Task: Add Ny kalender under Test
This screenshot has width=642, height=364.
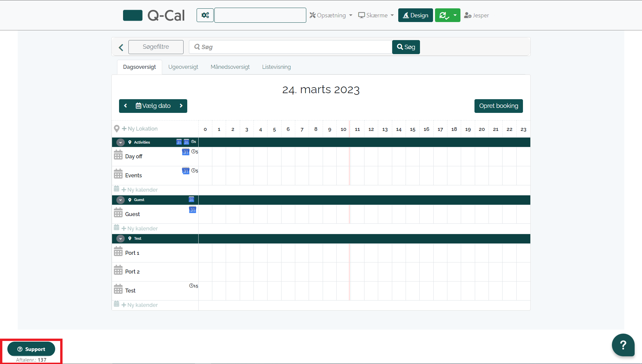Action: (x=139, y=305)
